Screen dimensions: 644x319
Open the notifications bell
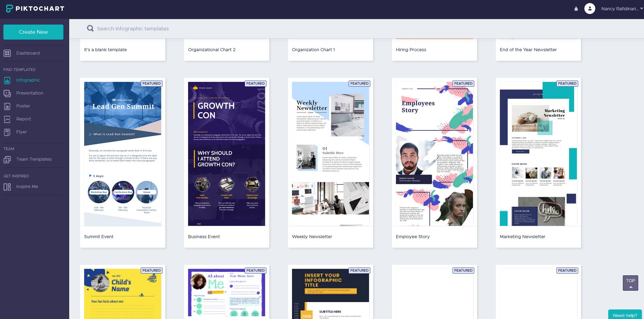[x=576, y=9]
